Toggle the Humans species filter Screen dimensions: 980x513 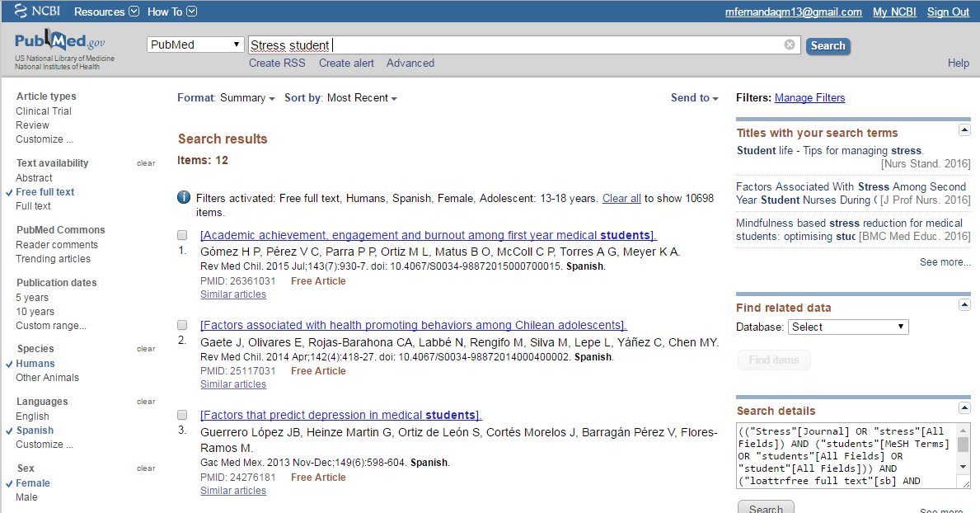click(x=35, y=364)
